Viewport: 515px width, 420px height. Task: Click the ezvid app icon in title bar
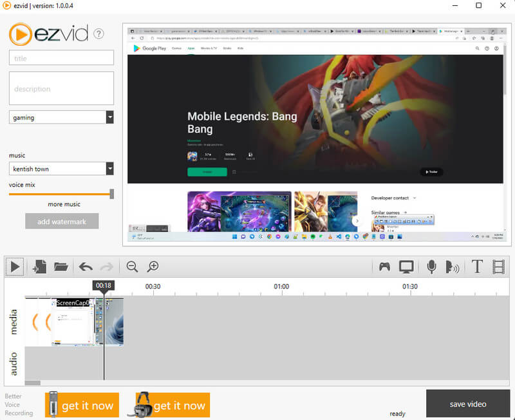pos(6,6)
